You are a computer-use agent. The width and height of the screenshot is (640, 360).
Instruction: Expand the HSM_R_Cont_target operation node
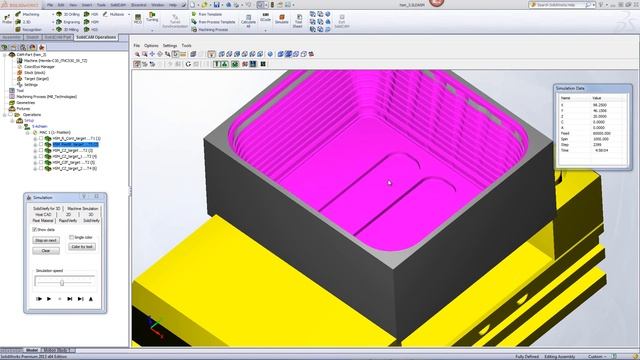(x=35, y=139)
